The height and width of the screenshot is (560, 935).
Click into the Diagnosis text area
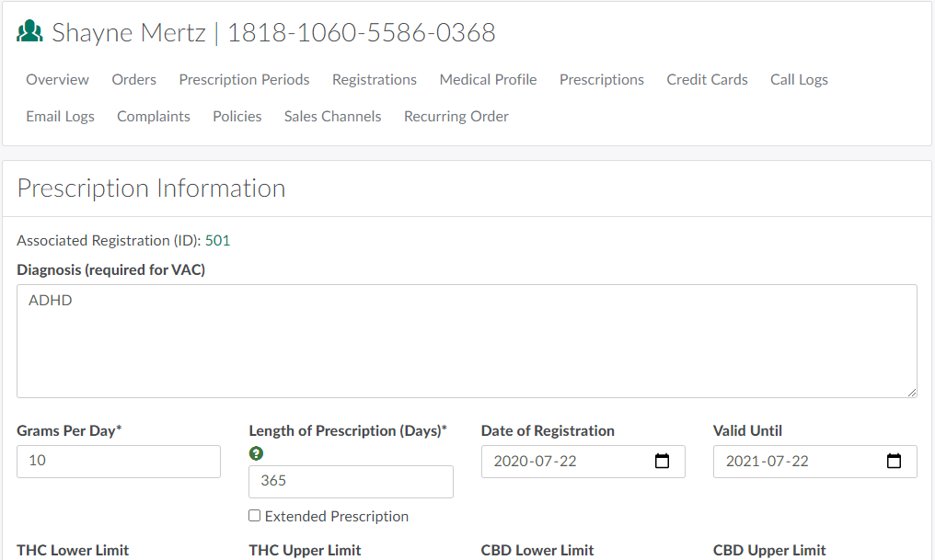467,341
